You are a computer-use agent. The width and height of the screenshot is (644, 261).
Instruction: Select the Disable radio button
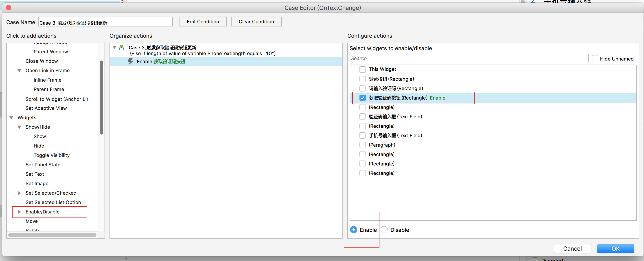(384, 230)
